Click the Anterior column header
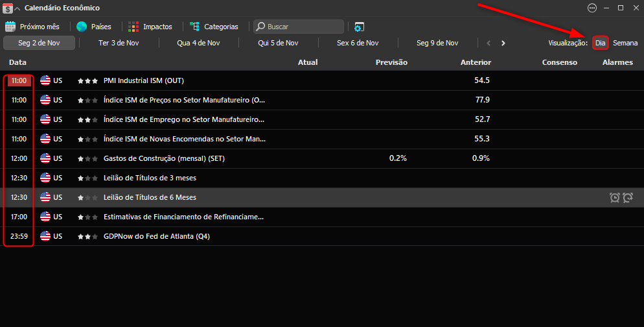Image resolution: width=644 pixels, height=327 pixels. pos(476,62)
